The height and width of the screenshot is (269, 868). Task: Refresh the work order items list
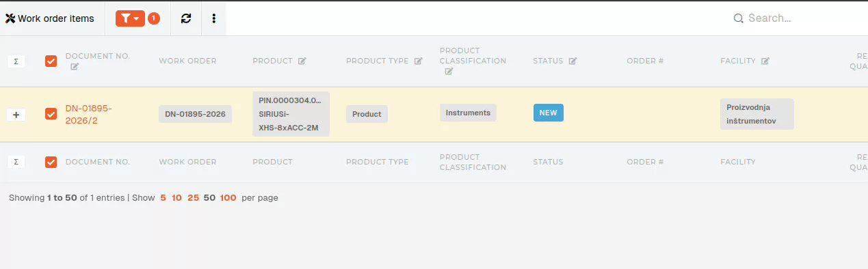tap(186, 18)
